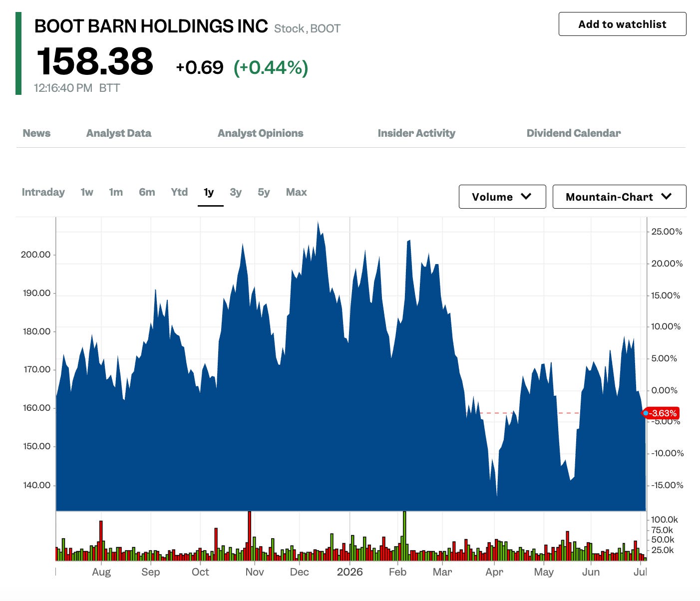Image resolution: width=700 pixels, height=601 pixels.
Task: Click the current price 158.38
Action: click(95, 61)
